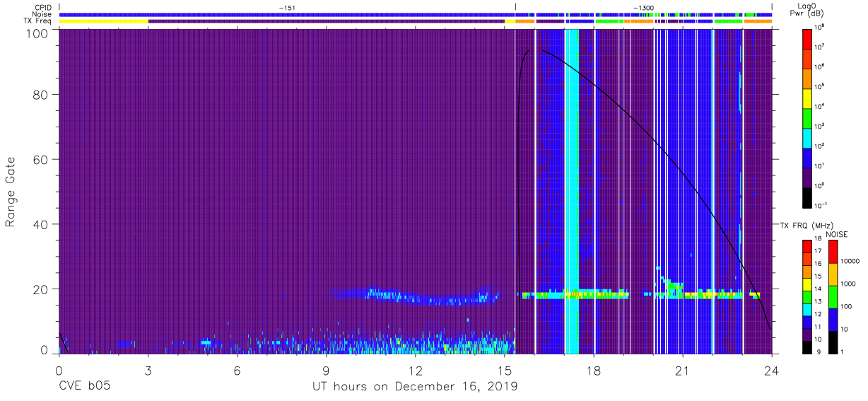Click the y-axis tick label '60'
This screenshot has width=868, height=401.
click(41, 159)
